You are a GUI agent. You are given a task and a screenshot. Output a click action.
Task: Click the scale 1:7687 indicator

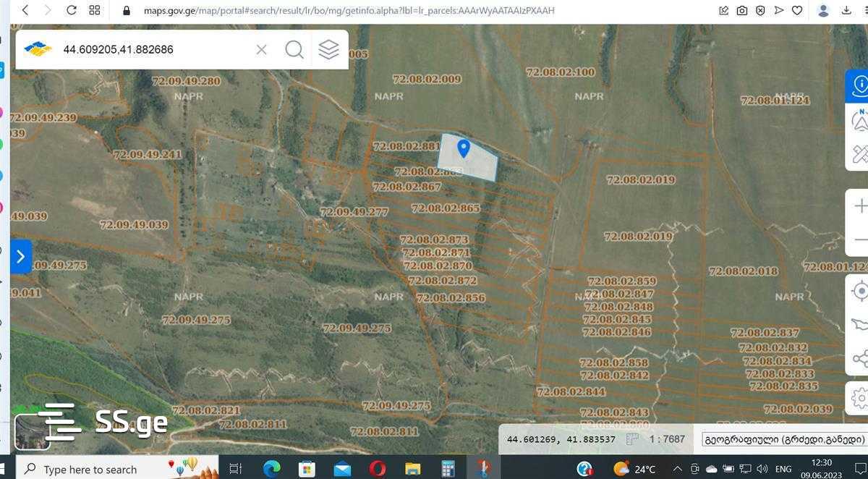coord(666,439)
